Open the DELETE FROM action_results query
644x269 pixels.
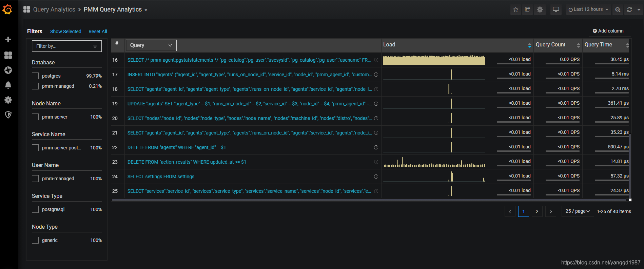point(187,162)
